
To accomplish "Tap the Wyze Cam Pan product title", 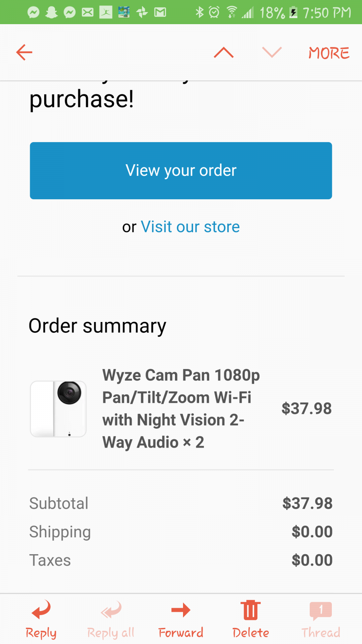I will (x=181, y=409).
